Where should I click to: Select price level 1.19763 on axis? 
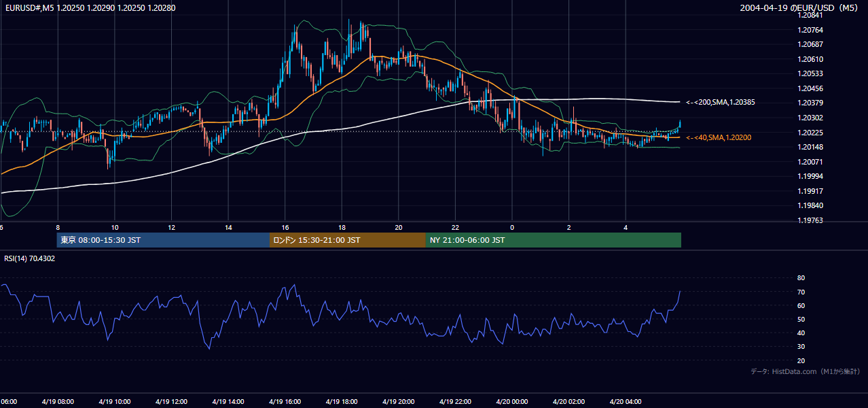coord(811,220)
